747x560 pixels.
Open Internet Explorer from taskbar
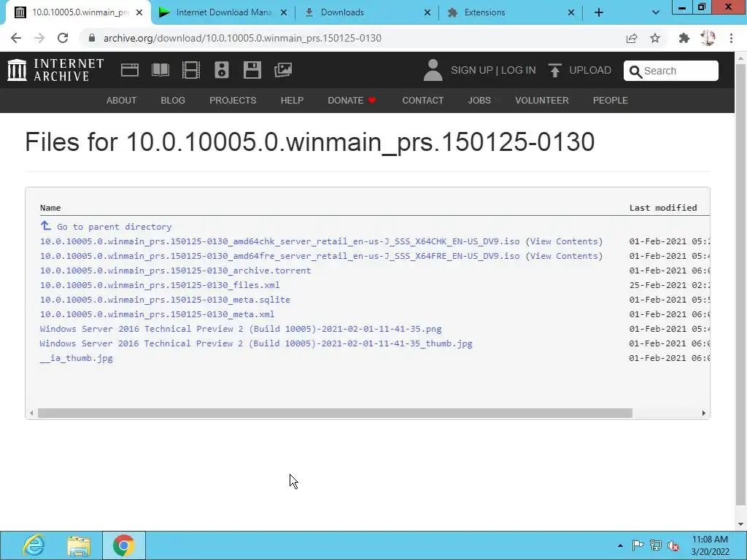[34, 545]
